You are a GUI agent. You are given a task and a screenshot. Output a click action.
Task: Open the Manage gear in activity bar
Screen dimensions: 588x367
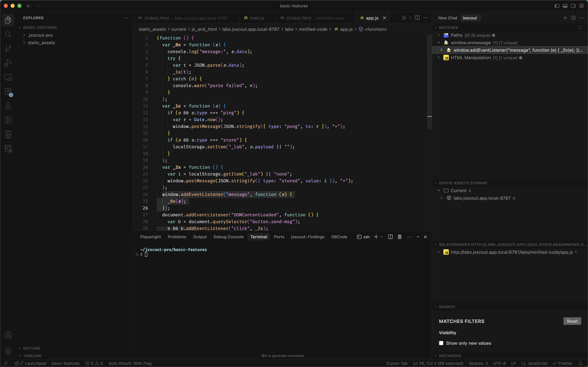(8, 351)
